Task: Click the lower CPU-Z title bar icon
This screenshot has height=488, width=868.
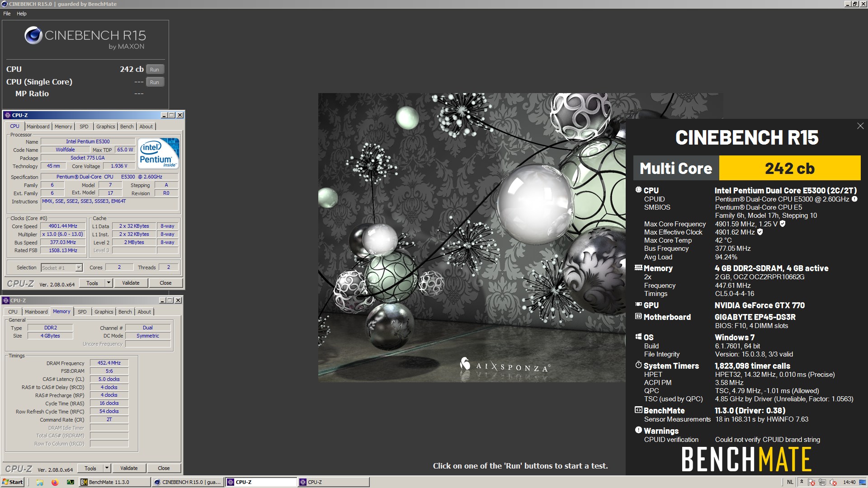Action: click(x=6, y=300)
